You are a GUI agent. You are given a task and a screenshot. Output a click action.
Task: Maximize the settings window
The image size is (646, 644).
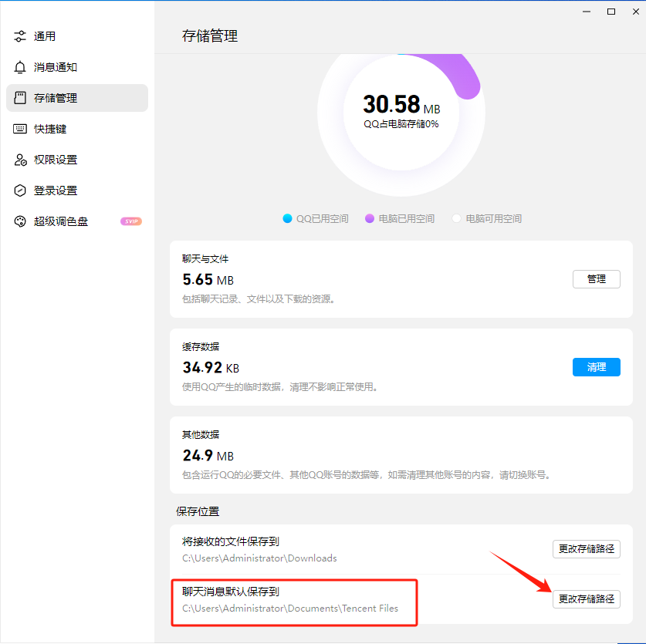click(x=611, y=12)
